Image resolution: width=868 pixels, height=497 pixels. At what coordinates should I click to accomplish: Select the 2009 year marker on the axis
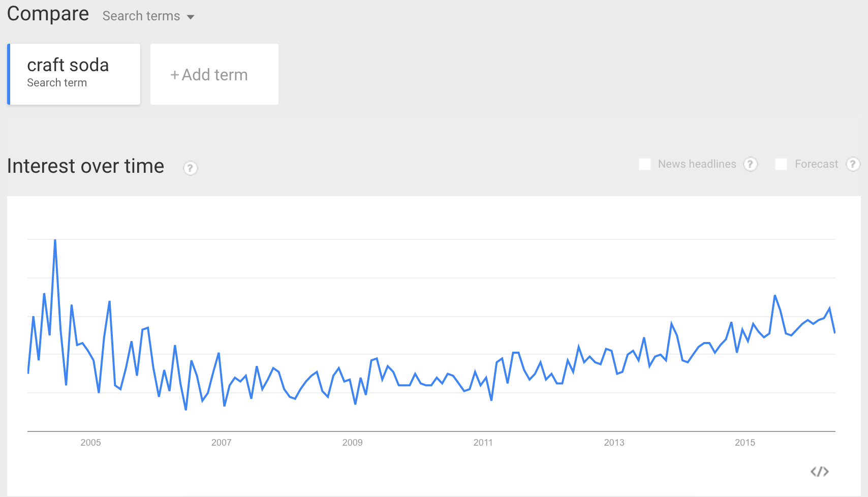(352, 443)
